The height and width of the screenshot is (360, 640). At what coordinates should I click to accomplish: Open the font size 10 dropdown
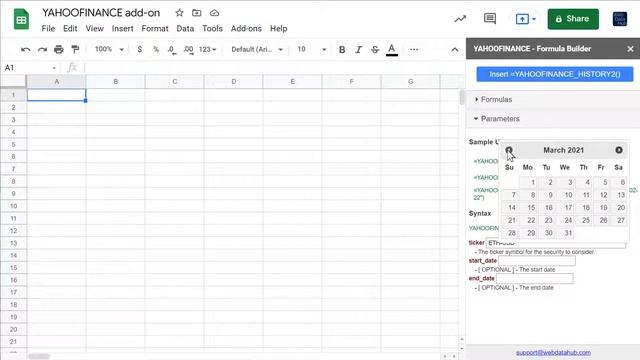(312, 49)
